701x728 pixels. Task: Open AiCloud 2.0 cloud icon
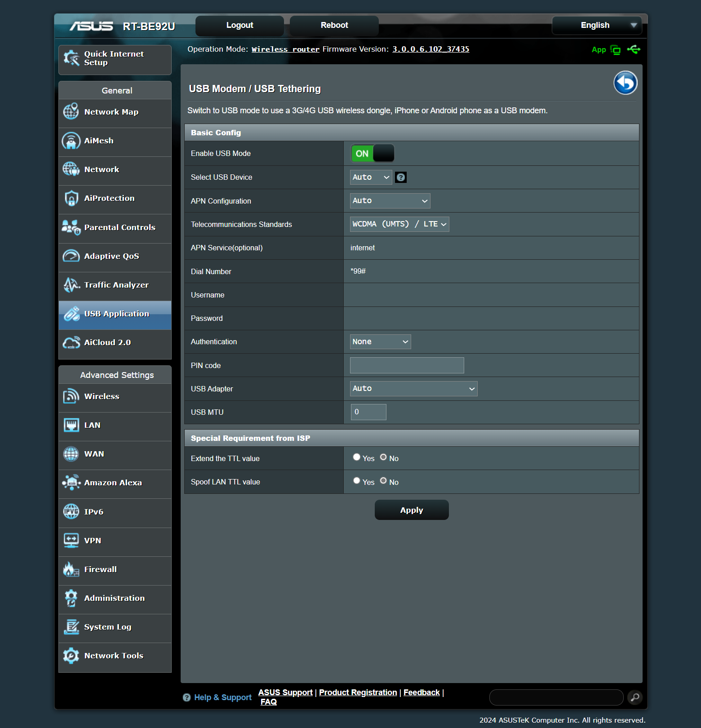click(x=71, y=342)
